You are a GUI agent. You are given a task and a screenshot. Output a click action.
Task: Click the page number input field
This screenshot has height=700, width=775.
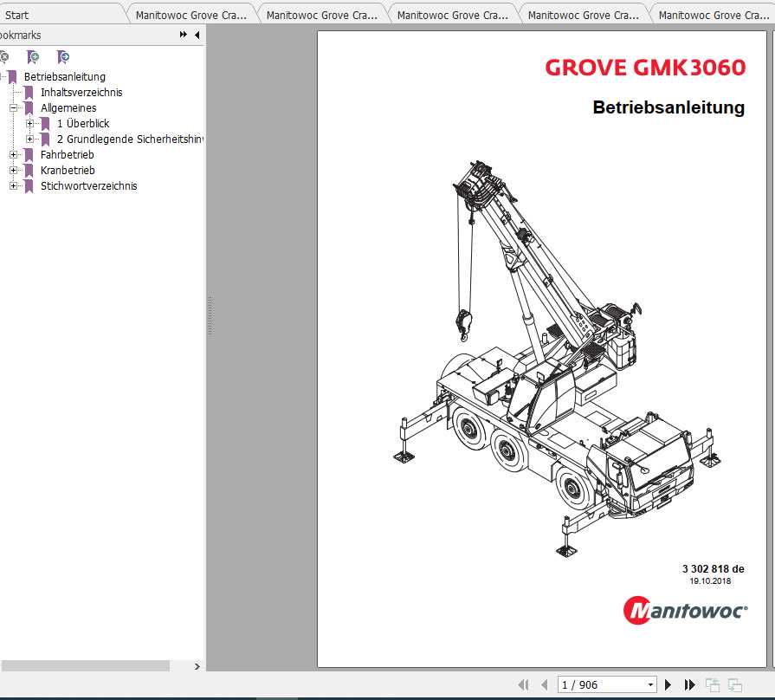tap(597, 684)
